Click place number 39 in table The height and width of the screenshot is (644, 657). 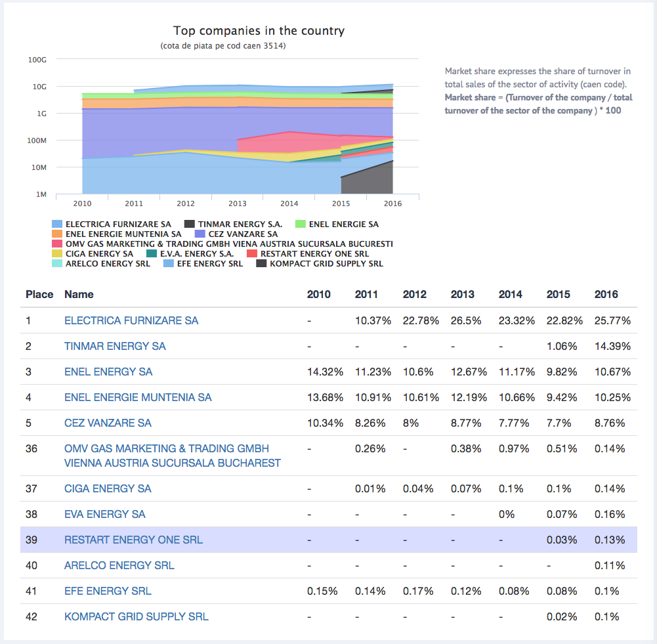32,540
